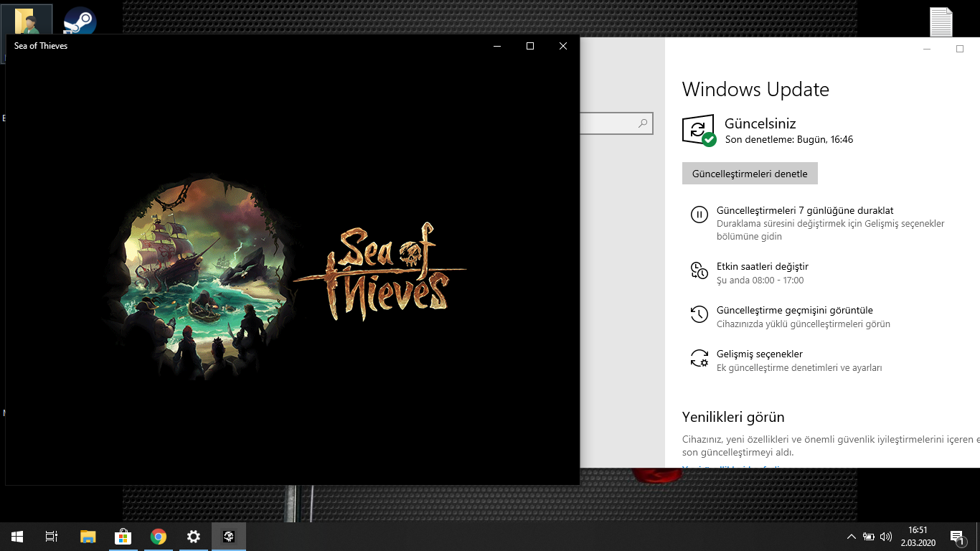
Task: Click the Gelişmiş seçenekler gear-refresh icon
Action: [699, 358]
